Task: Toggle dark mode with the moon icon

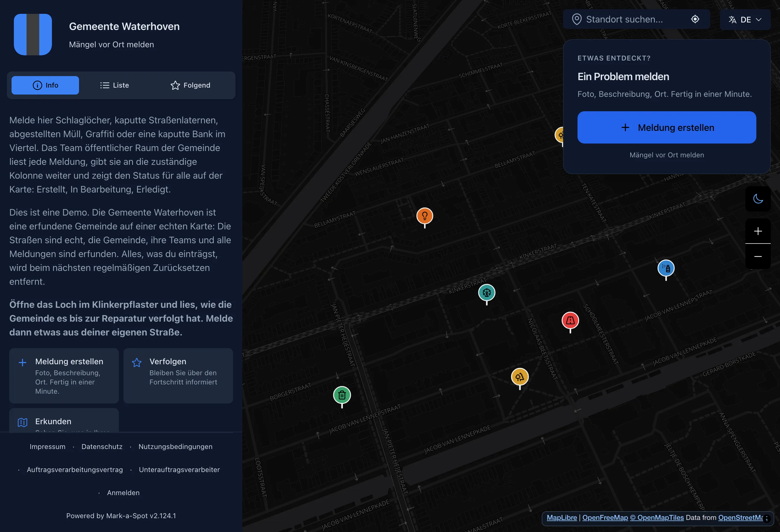Action: click(x=758, y=199)
